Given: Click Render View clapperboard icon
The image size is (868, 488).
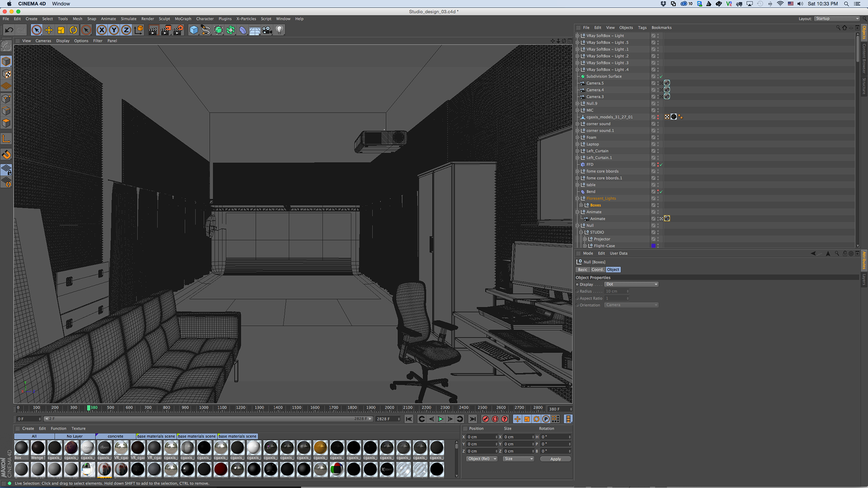Looking at the screenshot, I should click(153, 30).
